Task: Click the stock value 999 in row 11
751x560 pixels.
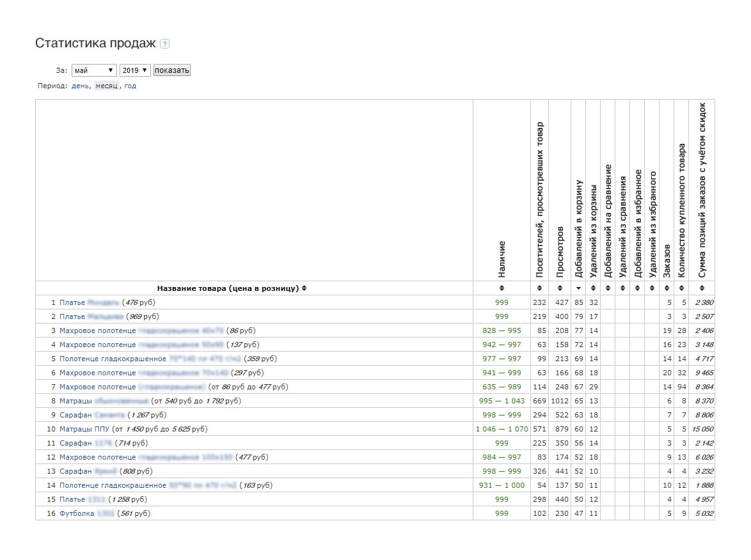Action: pos(502,443)
